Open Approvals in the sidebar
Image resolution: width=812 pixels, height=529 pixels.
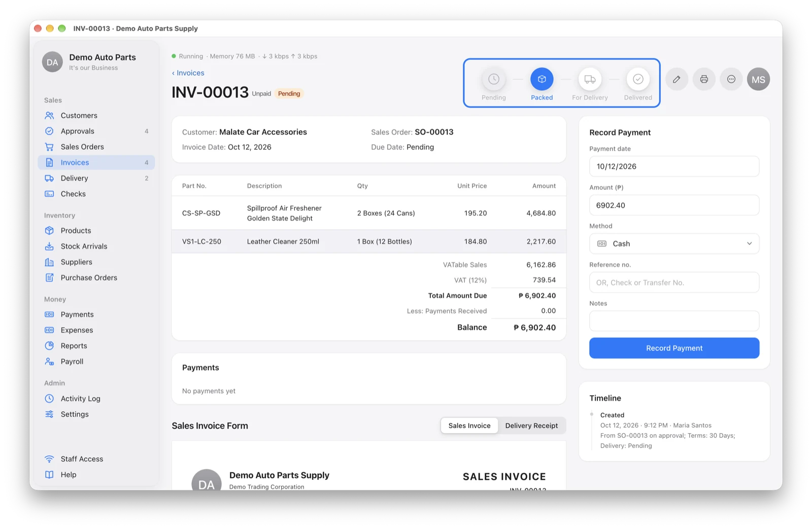click(96, 131)
